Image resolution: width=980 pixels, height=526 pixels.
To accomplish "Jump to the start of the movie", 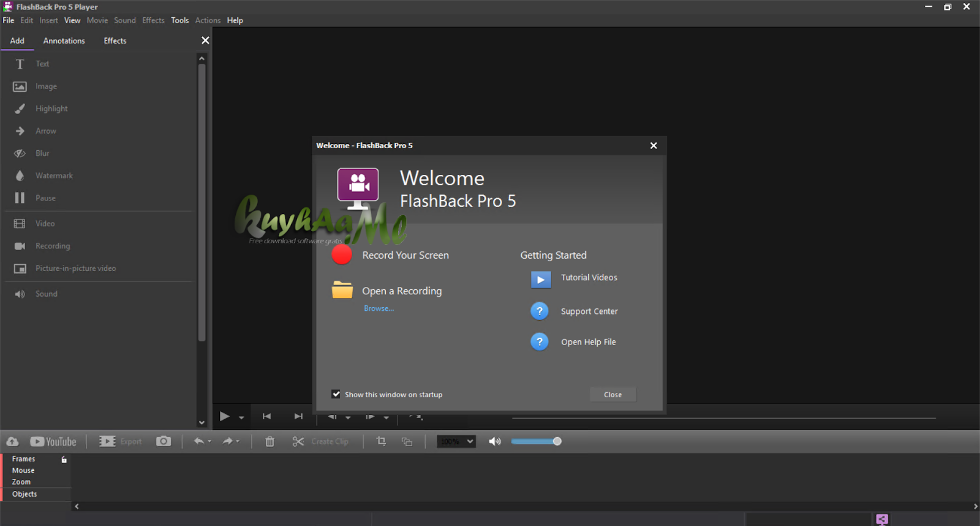I will coord(266,417).
